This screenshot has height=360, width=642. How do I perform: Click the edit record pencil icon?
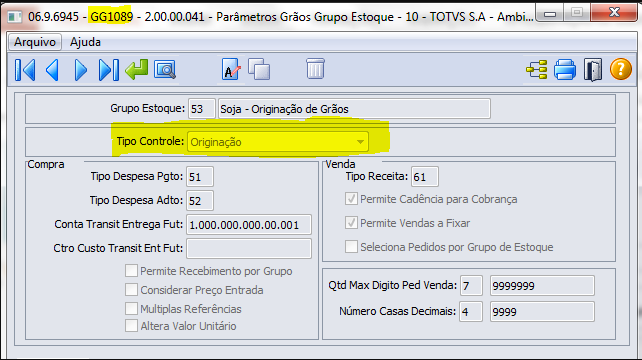[x=231, y=69]
